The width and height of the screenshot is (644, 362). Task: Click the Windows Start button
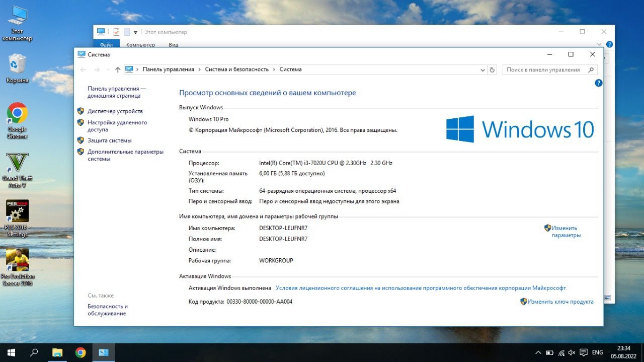(x=11, y=352)
